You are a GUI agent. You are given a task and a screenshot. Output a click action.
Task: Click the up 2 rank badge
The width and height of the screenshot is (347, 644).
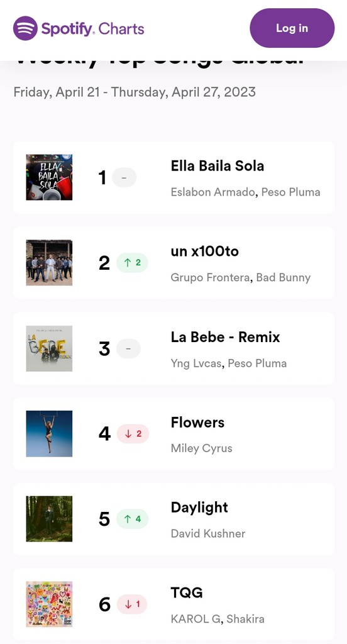click(132, 263)
